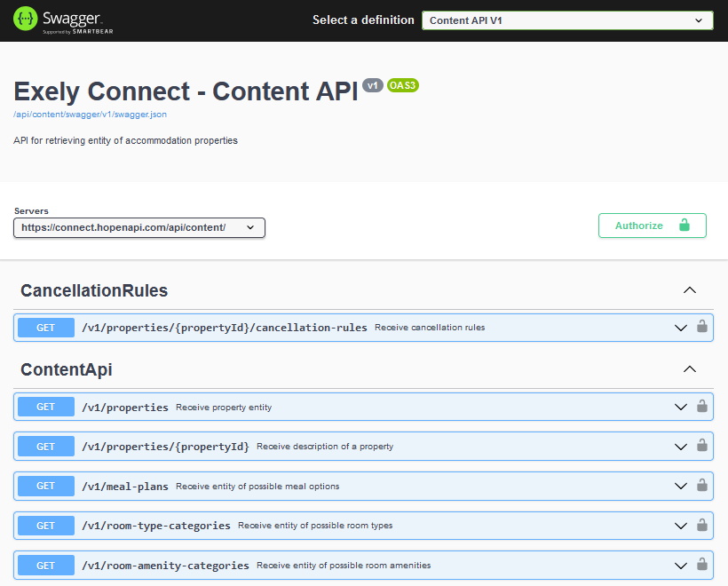Open the swagger.json link
Screen dimensions: 728x586
(x=90, y=115)
